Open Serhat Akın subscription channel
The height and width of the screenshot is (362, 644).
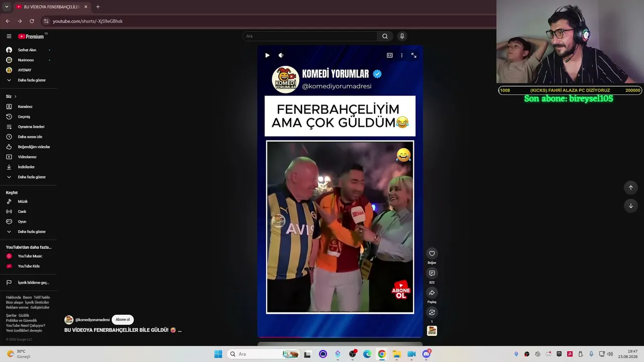coord(28,50)
